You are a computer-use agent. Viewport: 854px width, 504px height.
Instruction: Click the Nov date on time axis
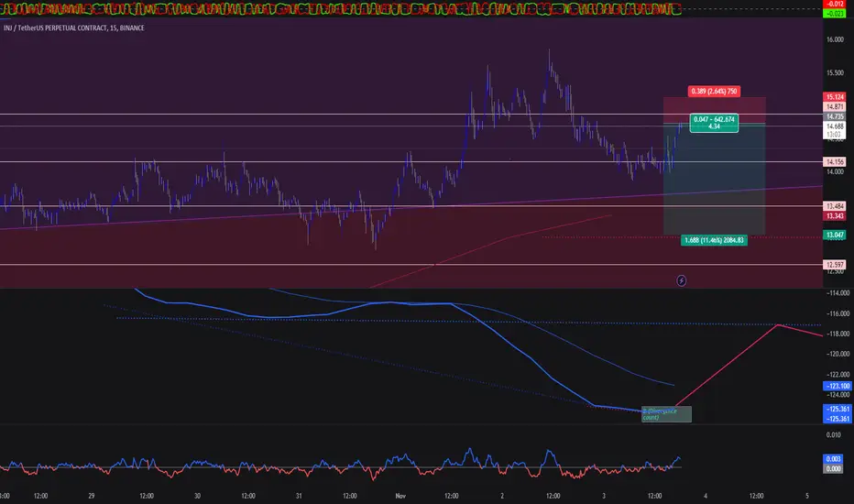400,496
